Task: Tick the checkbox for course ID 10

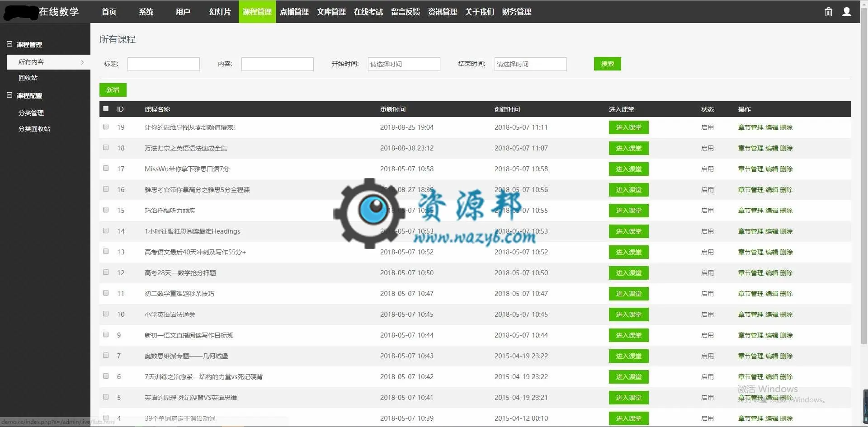Action: pos(106,314)
